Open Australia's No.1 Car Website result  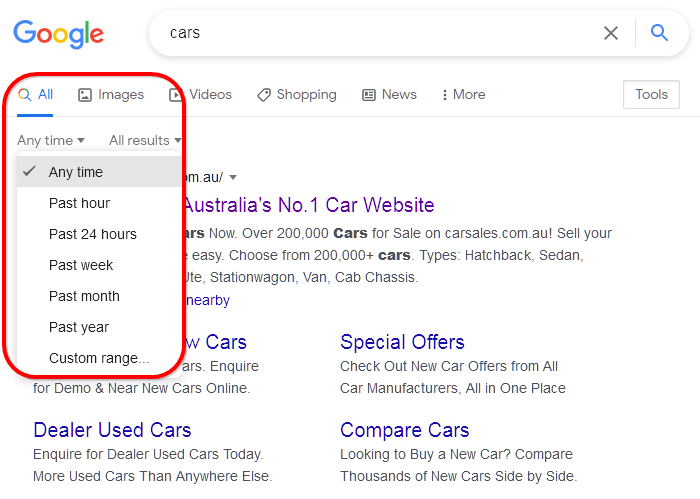tap(309, 205)
